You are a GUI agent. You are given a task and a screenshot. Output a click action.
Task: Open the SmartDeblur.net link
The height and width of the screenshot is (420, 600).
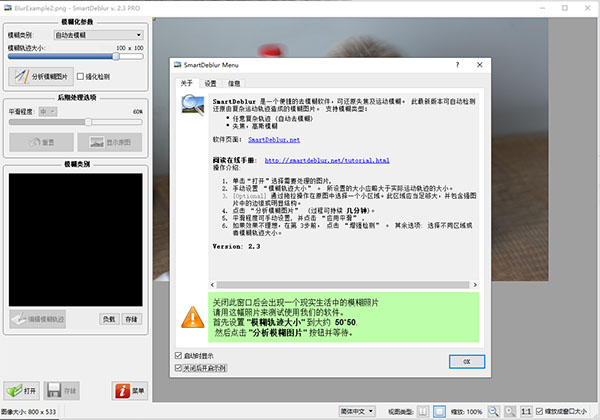coord(274,140)
